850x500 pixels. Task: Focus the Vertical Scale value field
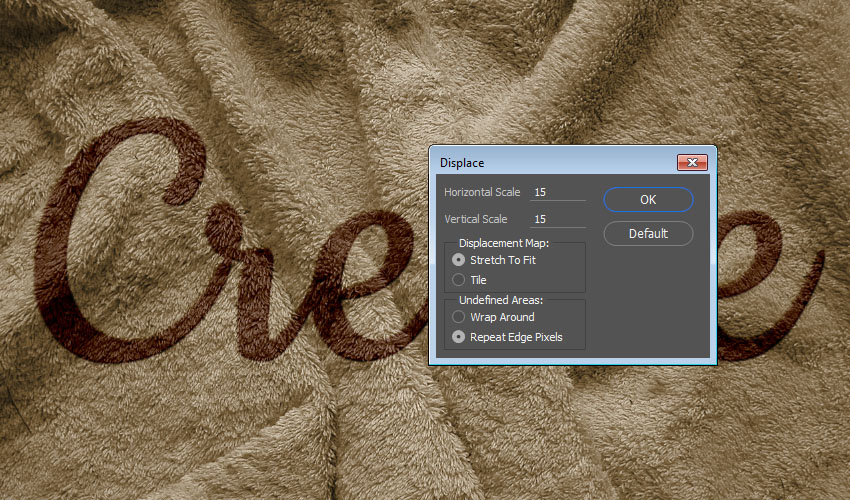(558, 219)
